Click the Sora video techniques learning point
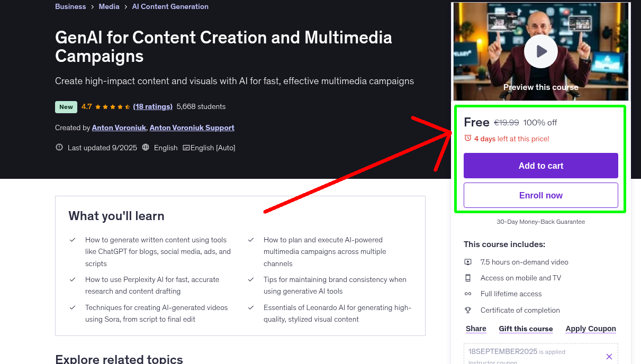 click(x=157, y=313)
